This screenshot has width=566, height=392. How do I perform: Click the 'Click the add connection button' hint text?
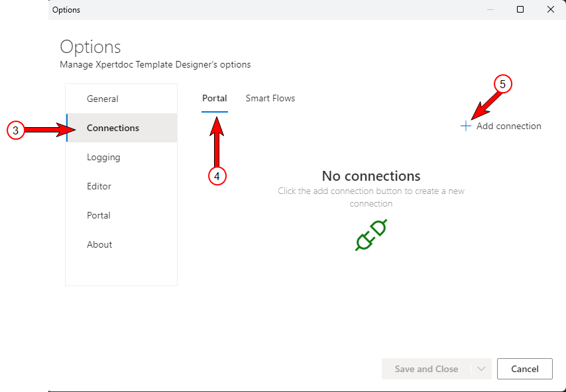pyautogui.click(x=371, y=197)
